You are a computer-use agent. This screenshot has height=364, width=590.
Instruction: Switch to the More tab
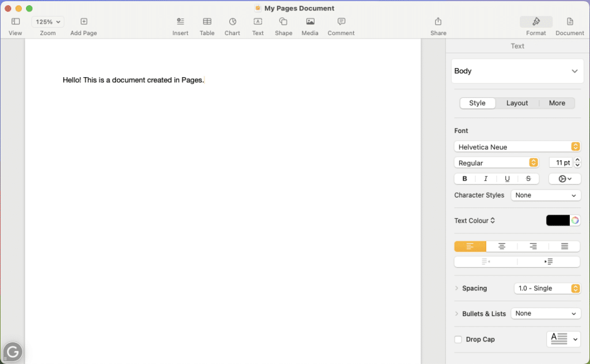click(x=557, y=103)
